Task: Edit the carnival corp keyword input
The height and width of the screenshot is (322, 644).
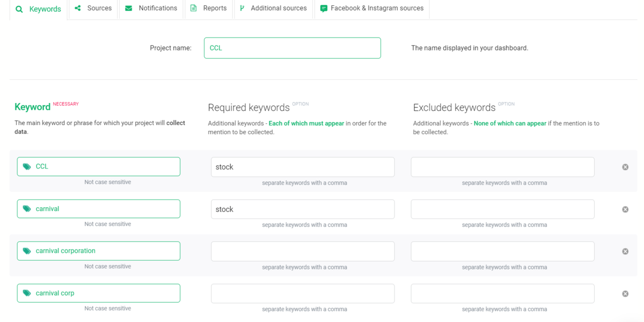Action: point(99,293)
